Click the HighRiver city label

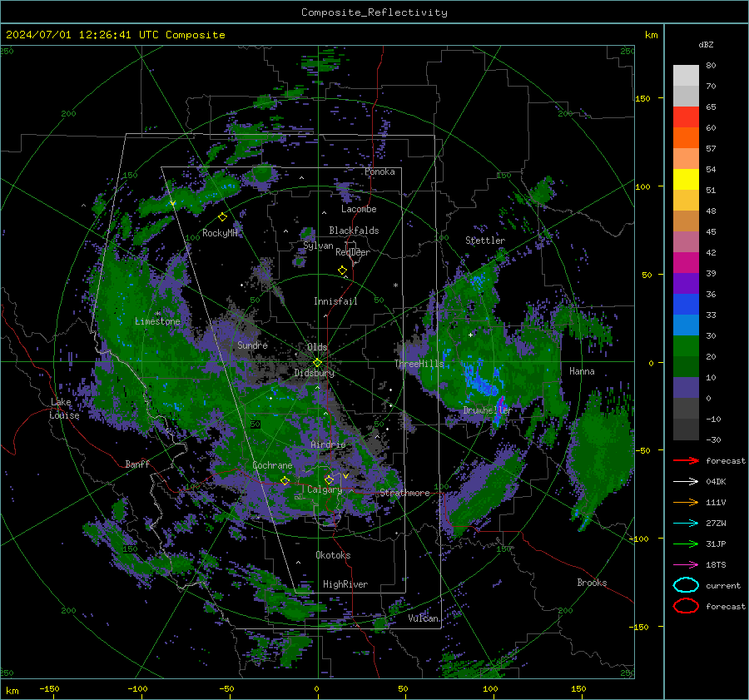coord(345,584)
